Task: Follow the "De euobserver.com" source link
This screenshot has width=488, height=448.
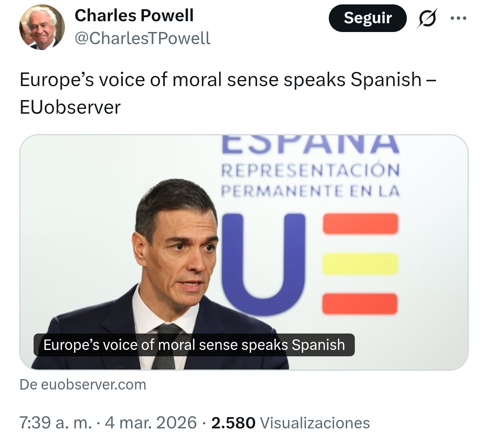Action: pos(83,384)
